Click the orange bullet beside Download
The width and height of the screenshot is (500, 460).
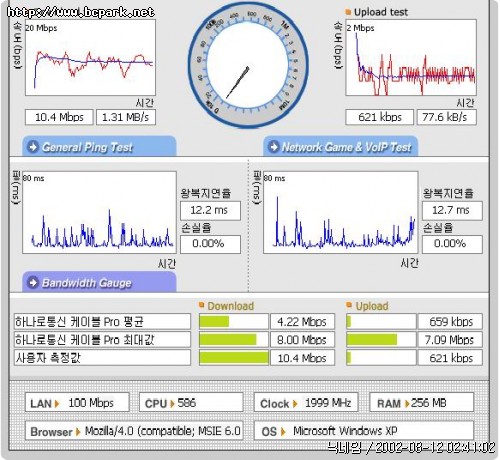click(201, 304)
